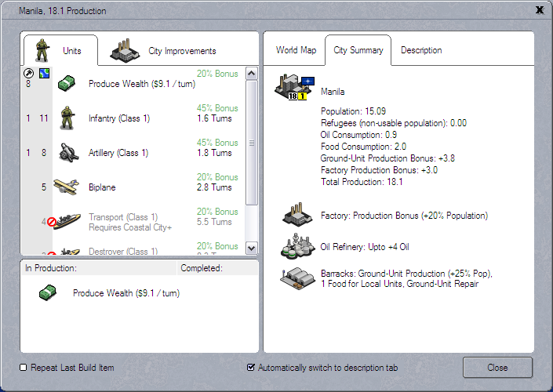553x392 pixels.
Task: Click the Factory building icon
Action: (x=297, y=215)
